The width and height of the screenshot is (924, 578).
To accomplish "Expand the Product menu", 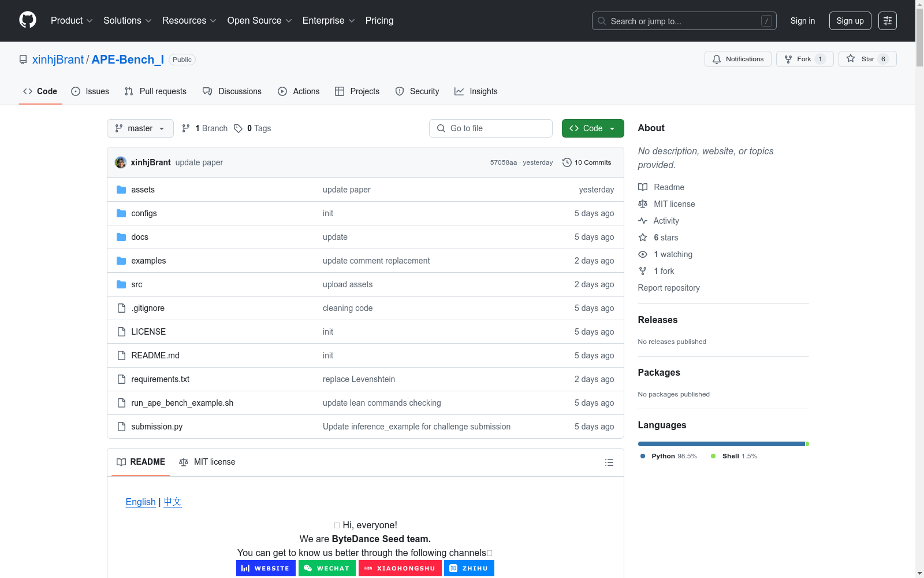I will click(x=72, y=21).
